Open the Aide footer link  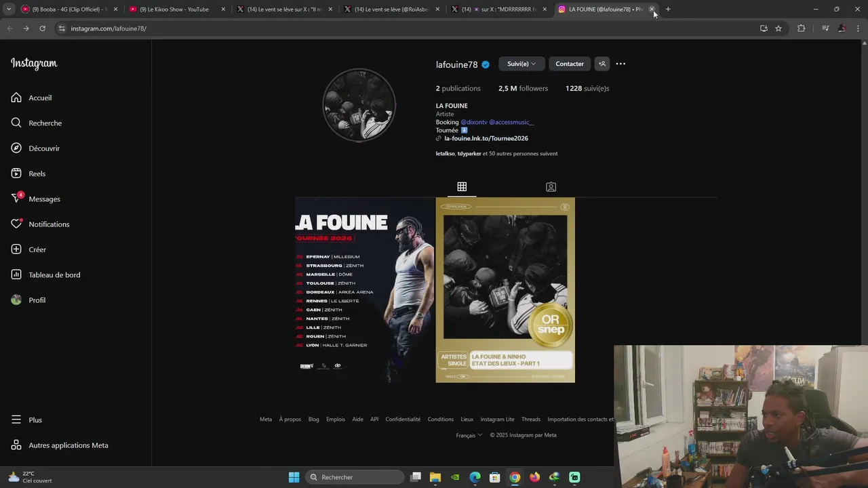[357, 420]
